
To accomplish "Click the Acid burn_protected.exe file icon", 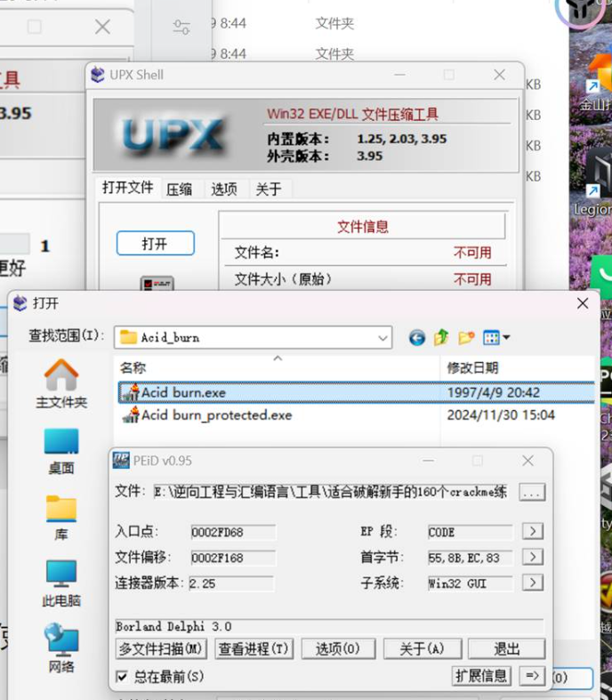I will click(x=131, y=415).
